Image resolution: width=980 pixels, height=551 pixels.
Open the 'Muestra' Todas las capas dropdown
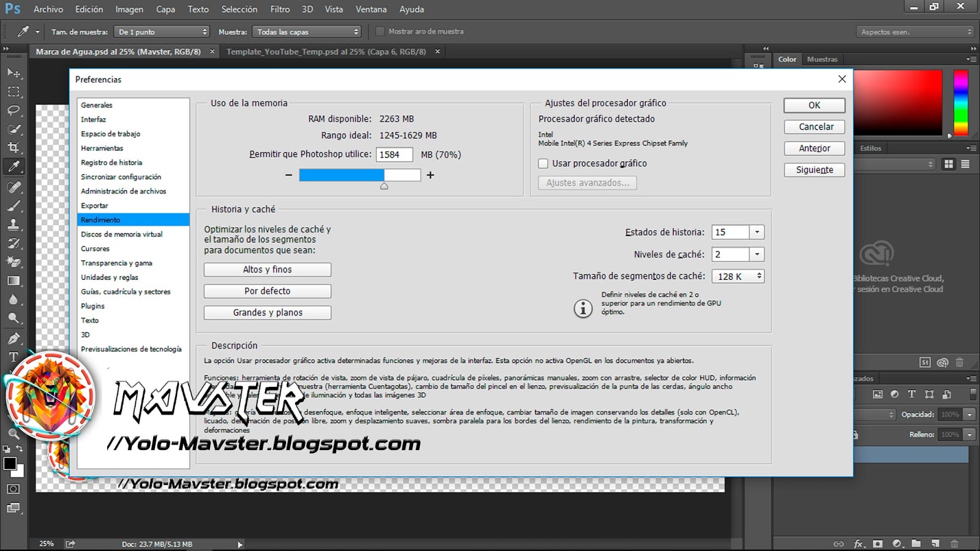click(307, 32)
